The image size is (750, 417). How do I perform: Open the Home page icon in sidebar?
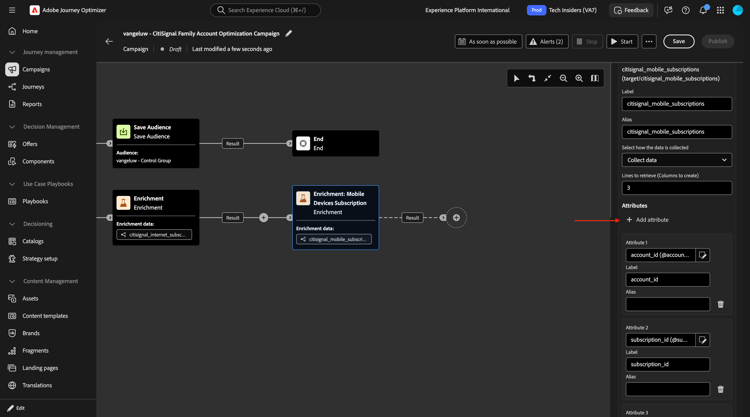pyautogui.click(x=12, y=31)
